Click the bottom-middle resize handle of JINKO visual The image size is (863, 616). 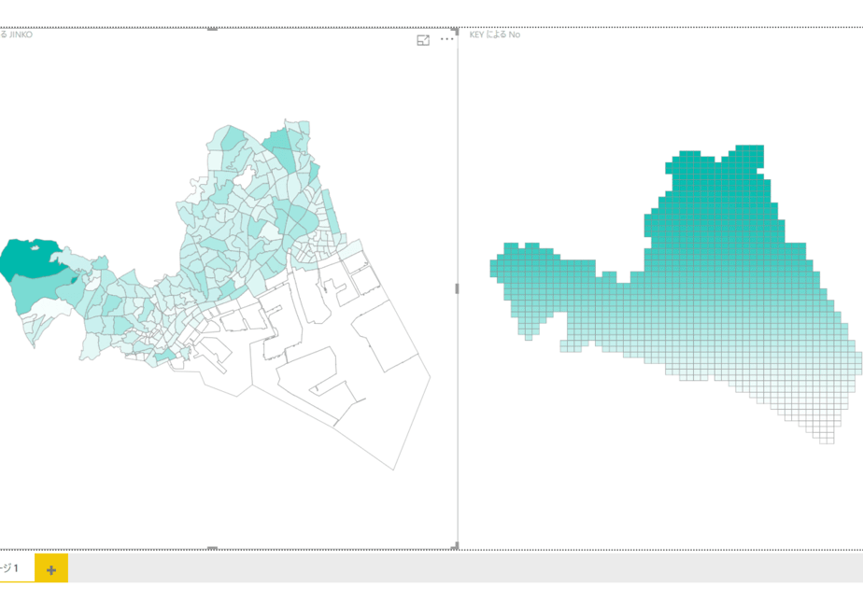click(x=212, y=548)
